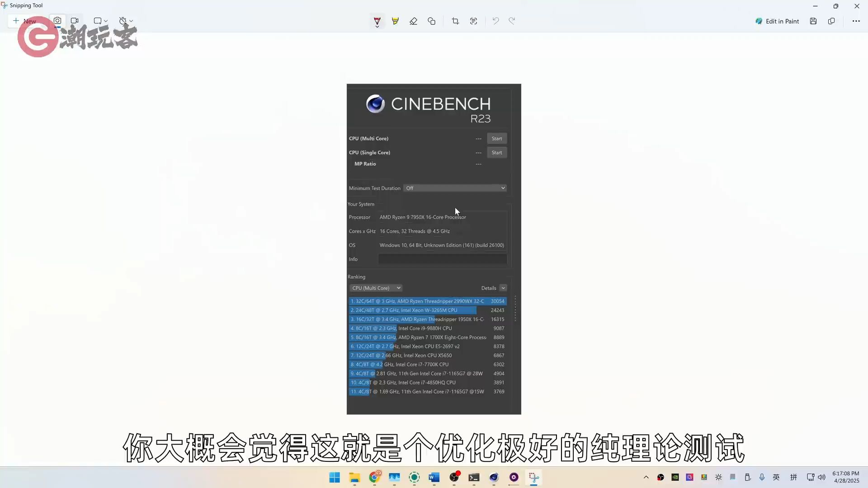Pick the eraser tool
Viewport: 868px width, 488px height.
tap(413, 21)
